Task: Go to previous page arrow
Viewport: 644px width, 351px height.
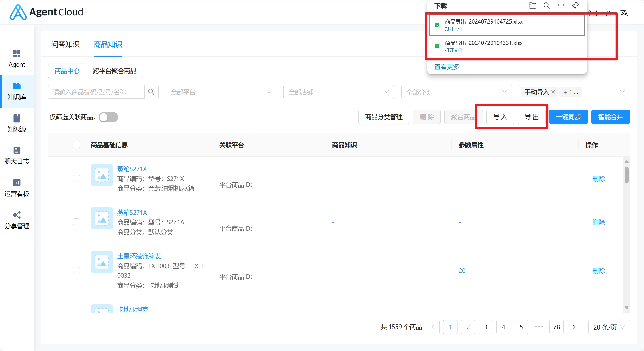Action: (433, 327)
